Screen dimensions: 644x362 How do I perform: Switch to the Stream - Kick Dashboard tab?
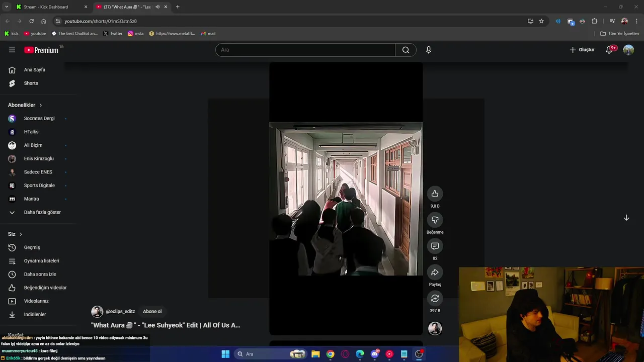(x=46, y=7)
